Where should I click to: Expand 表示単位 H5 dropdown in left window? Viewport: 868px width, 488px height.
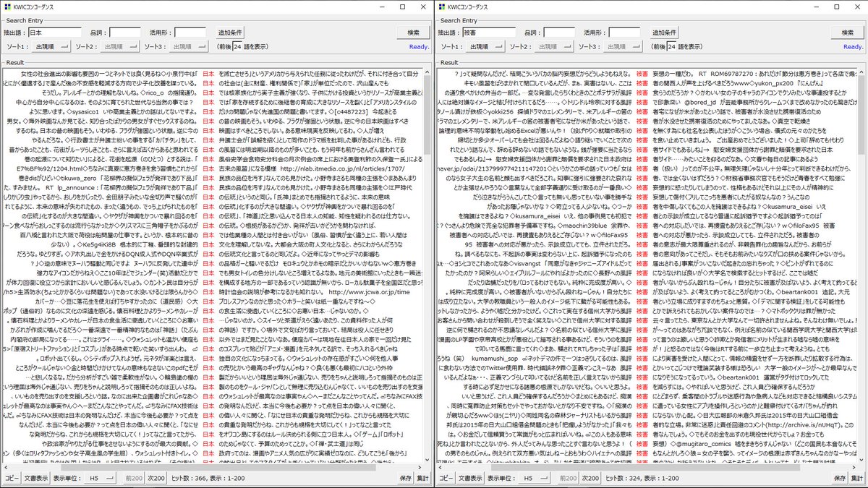pyautogui.click(x=100, y=479)
